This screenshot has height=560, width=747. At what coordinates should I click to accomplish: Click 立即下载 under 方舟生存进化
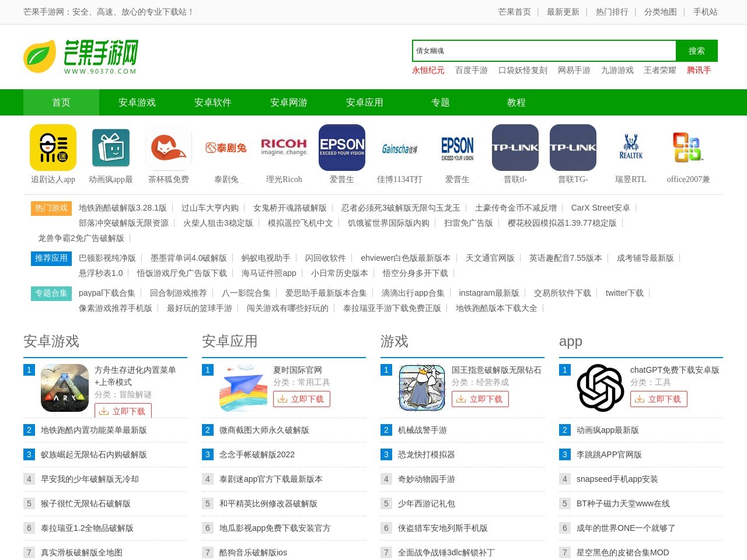point(123,411)
